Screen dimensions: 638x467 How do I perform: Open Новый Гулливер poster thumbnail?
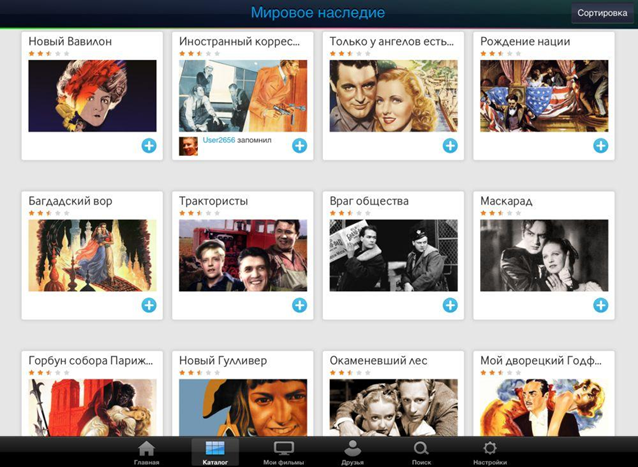tap(243, 408)
